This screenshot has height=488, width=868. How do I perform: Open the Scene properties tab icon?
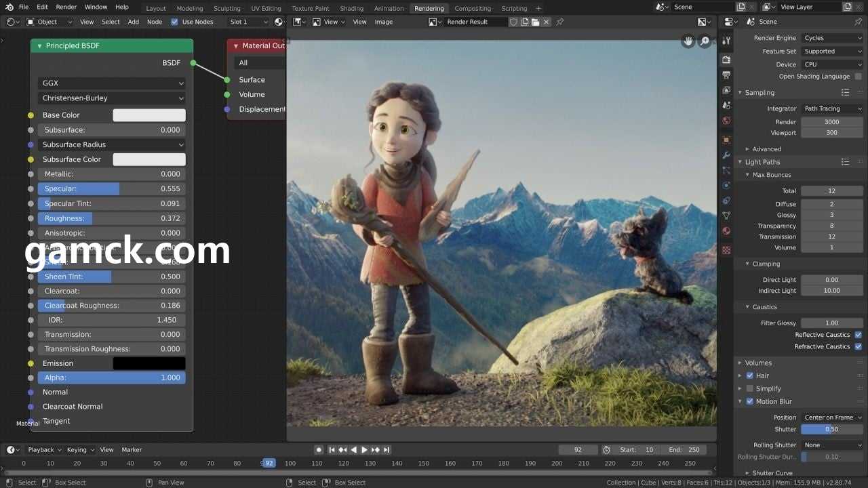click(726, 106)
